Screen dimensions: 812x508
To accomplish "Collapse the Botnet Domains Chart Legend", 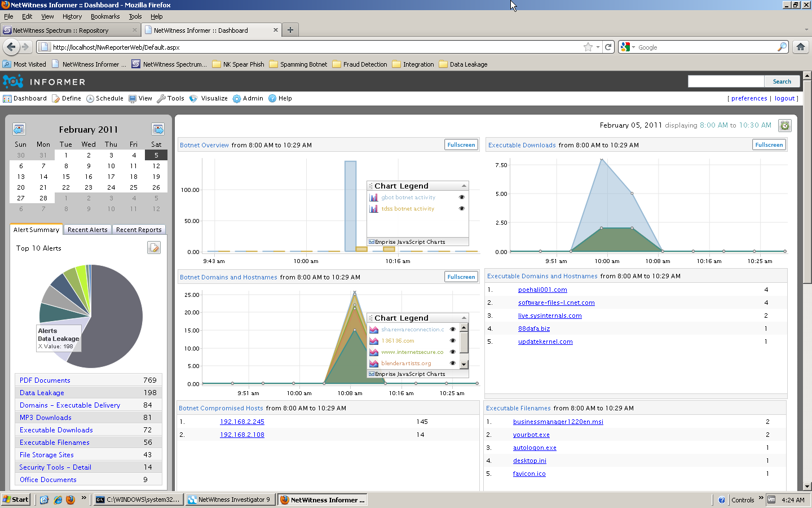I will (464, 318).
